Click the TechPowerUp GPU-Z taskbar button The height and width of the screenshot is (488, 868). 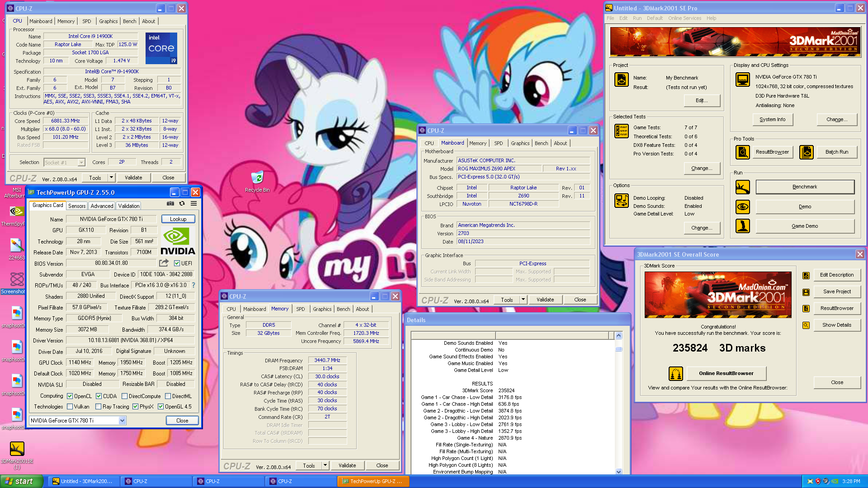click(373, 482)
